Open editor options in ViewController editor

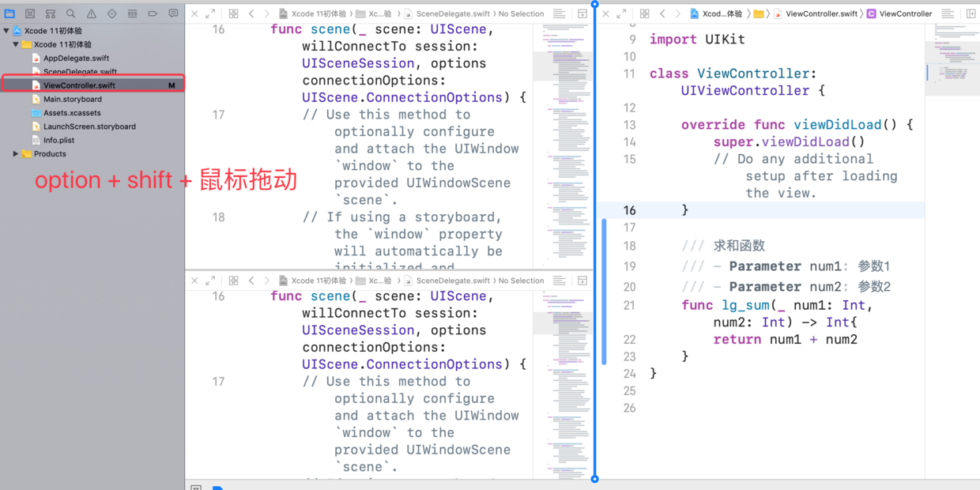948,13
